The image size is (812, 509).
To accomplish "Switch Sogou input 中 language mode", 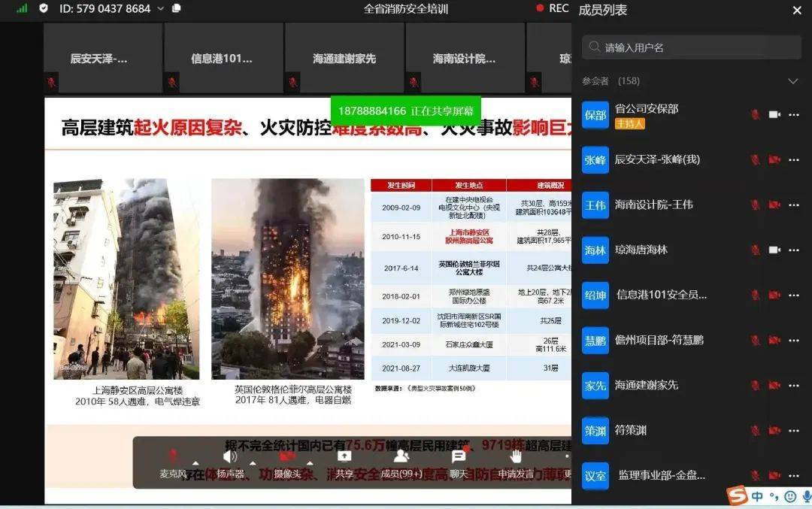I will point(757,496).
